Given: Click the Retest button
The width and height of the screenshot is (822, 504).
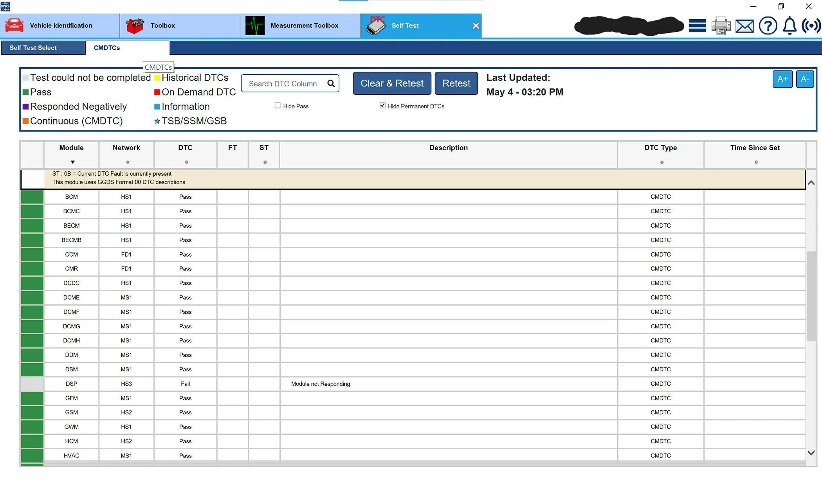Looking at the screenshot, I should pyautogui.click(x=456, y=83).
